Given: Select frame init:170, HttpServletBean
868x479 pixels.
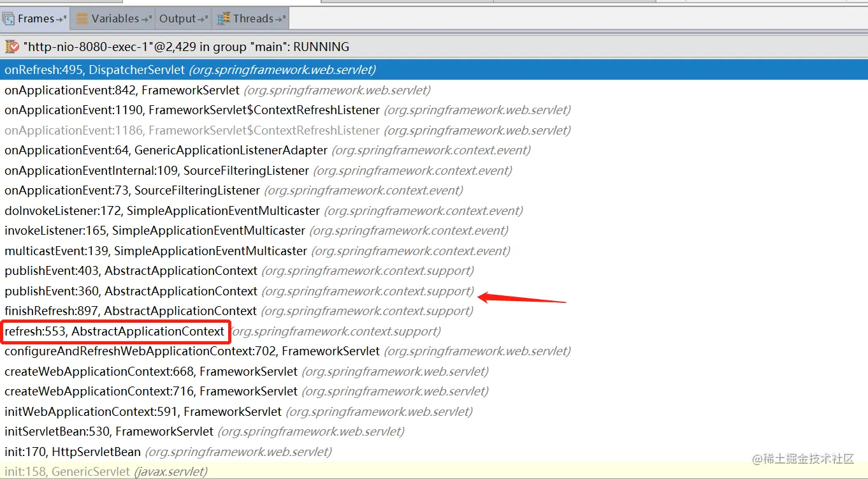Looking at the screenshot, I should 434,452.
